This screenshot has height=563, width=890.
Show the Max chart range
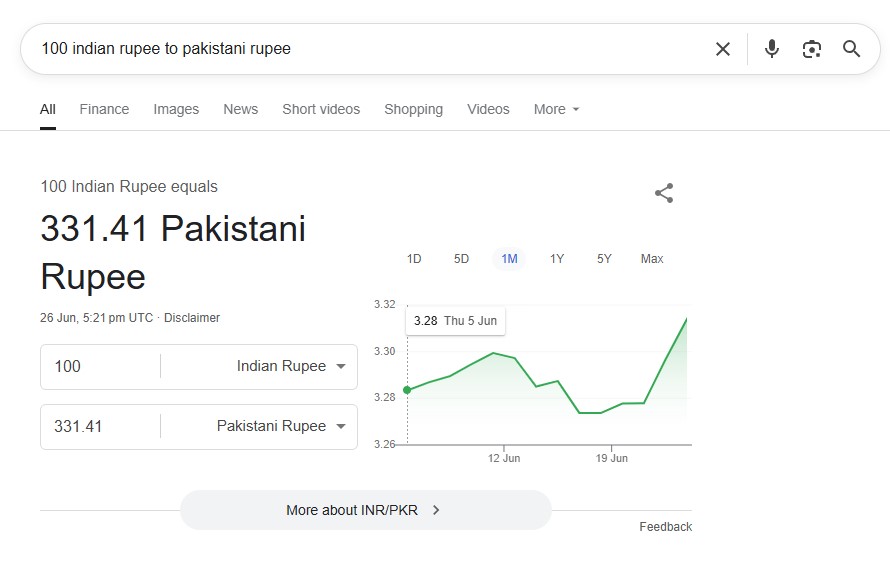pos(652,259)
